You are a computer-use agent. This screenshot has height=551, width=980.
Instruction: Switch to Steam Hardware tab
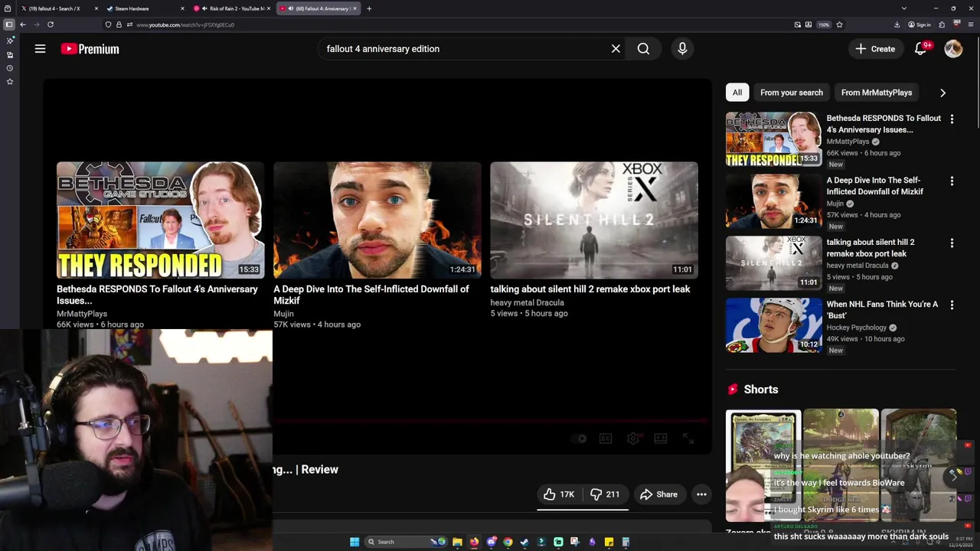[x=145, y=8]
